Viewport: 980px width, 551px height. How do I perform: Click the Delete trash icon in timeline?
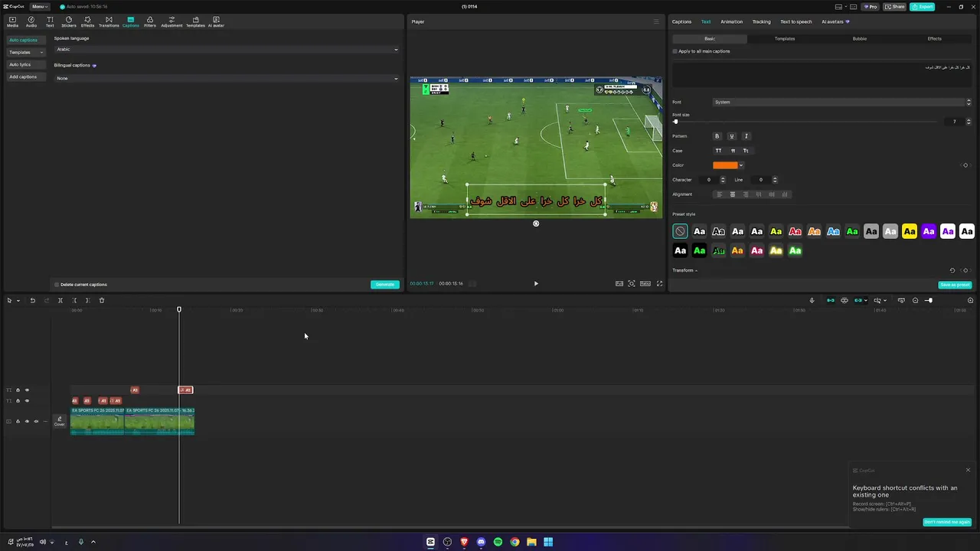101,300
